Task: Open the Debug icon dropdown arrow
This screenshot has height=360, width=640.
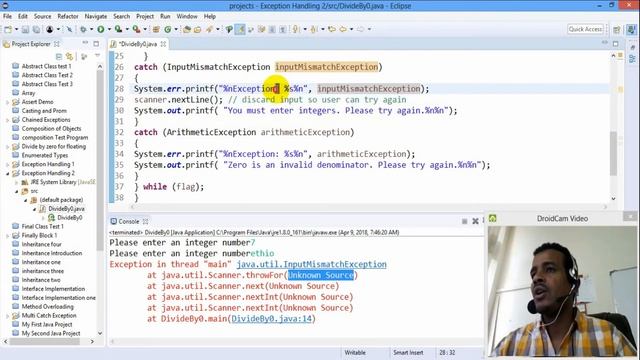Action: [91, 29]
